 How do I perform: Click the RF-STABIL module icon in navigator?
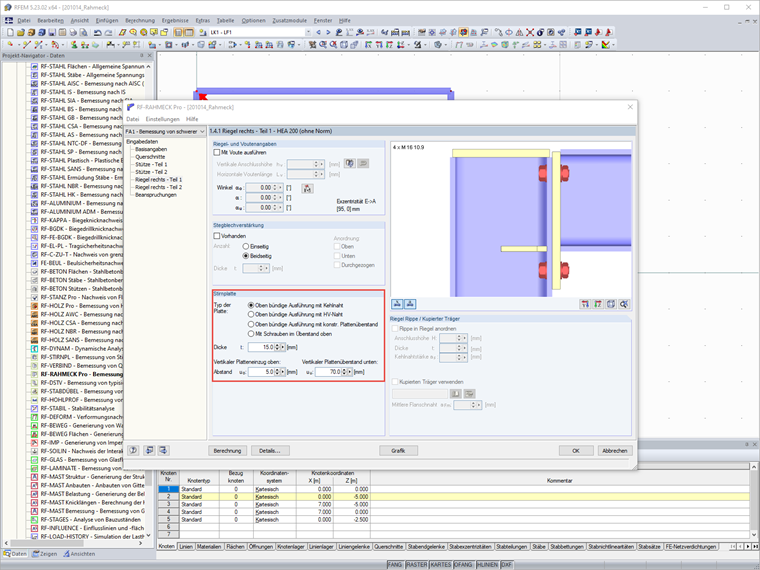click(x=34, y=408)
